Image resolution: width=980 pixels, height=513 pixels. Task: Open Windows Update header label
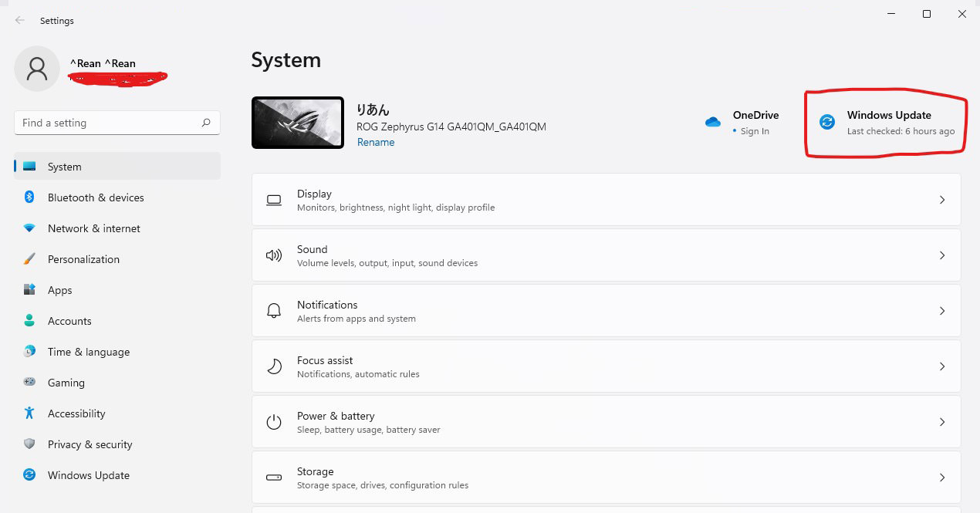tap(889, 115)
